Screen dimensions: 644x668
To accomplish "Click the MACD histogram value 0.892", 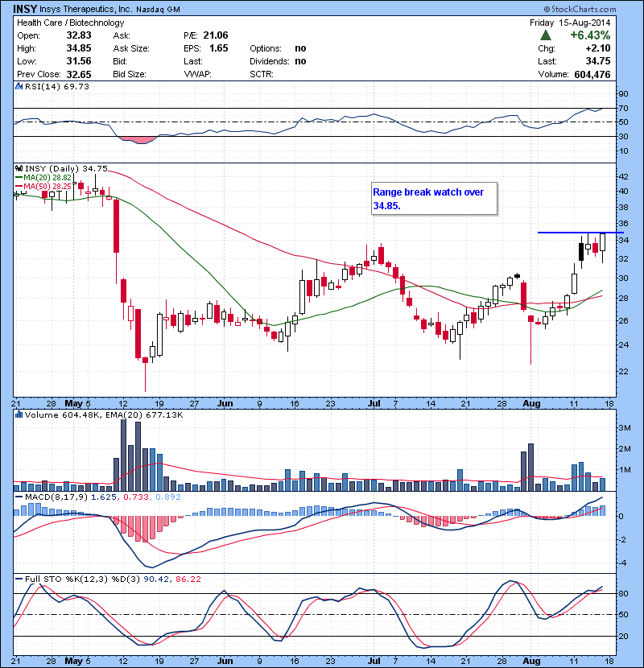I will [168, 497].
